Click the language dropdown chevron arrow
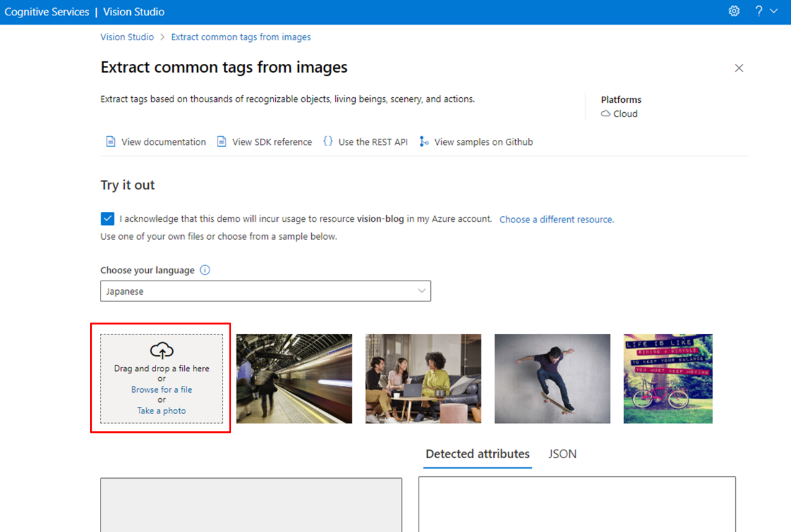The width and height of the screenshot is (791, 532). pos(422,291)
